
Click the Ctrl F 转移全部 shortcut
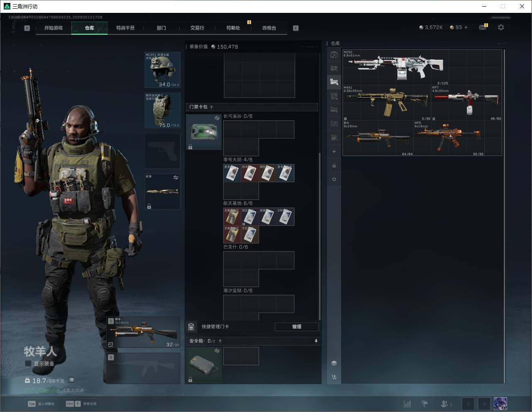point(81,404)
